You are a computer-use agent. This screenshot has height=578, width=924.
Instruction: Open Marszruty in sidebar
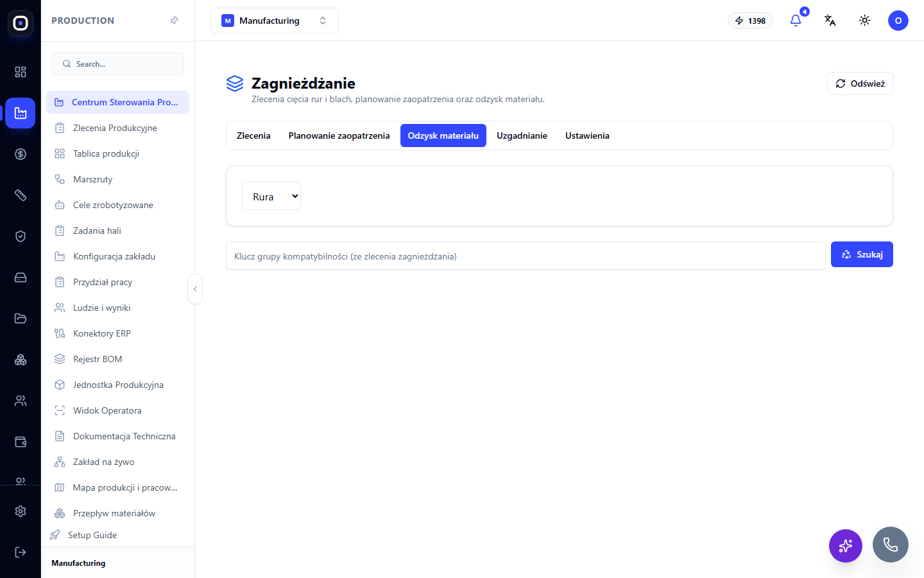(x=118, y=179)
